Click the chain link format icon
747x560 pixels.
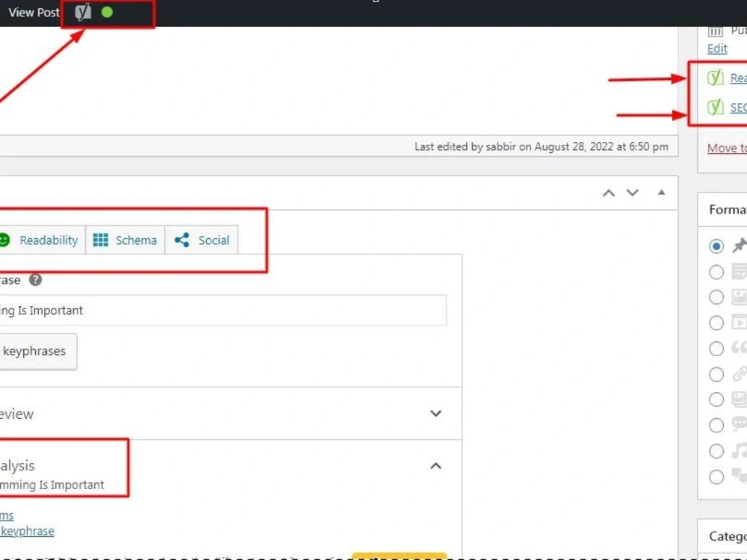coord(740,374)
